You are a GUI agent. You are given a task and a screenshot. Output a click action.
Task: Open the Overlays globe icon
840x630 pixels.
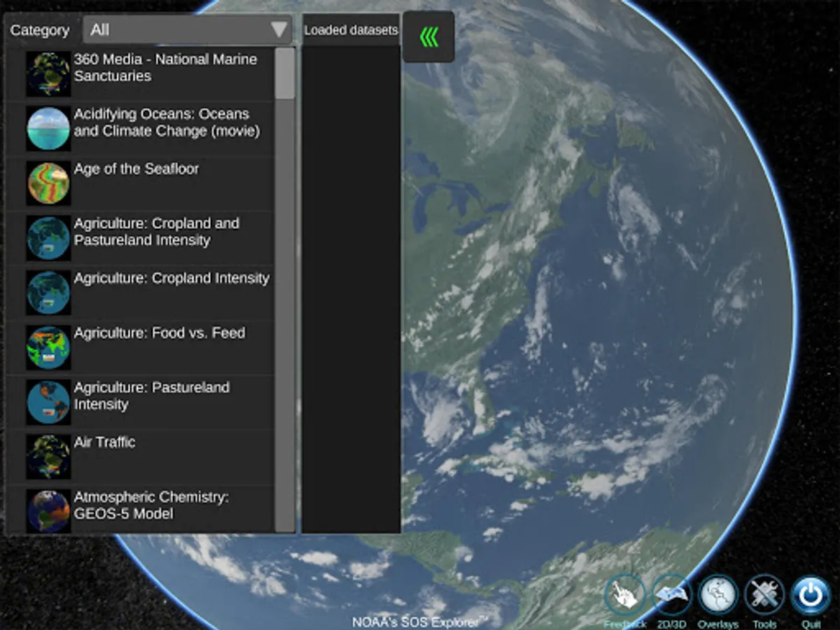(x=718, y=596)
